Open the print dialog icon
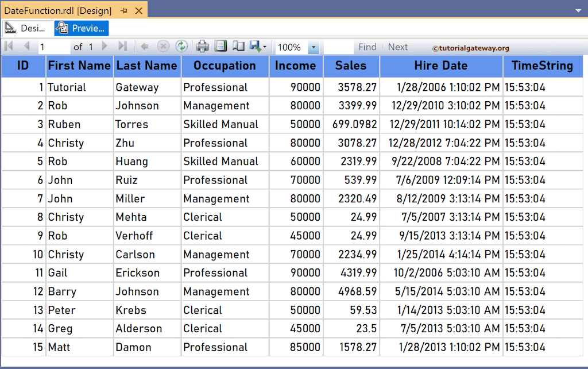This screenshot has height=369, width=588. [201, 47]
